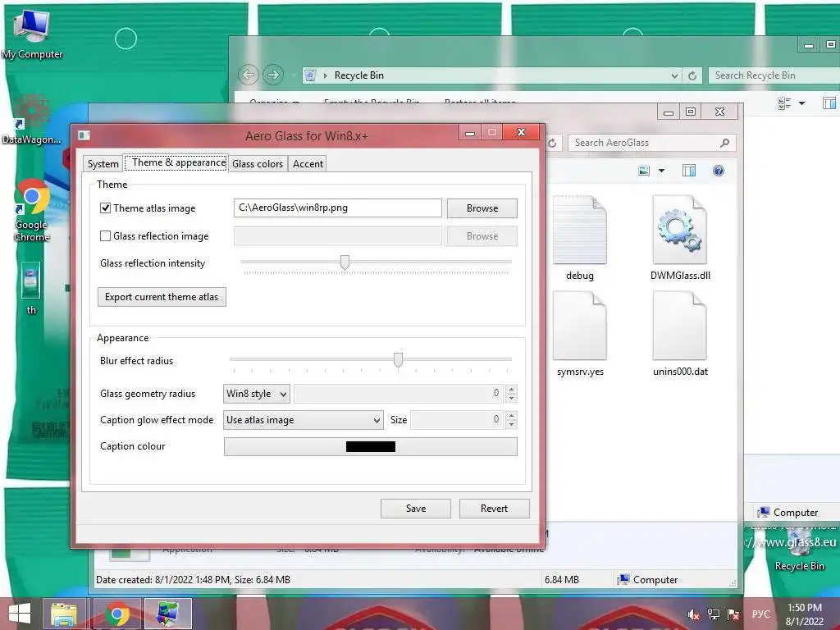Open the Accent tab
The height and width of the screenshot is (630, 840).
(x=308, y=164)
